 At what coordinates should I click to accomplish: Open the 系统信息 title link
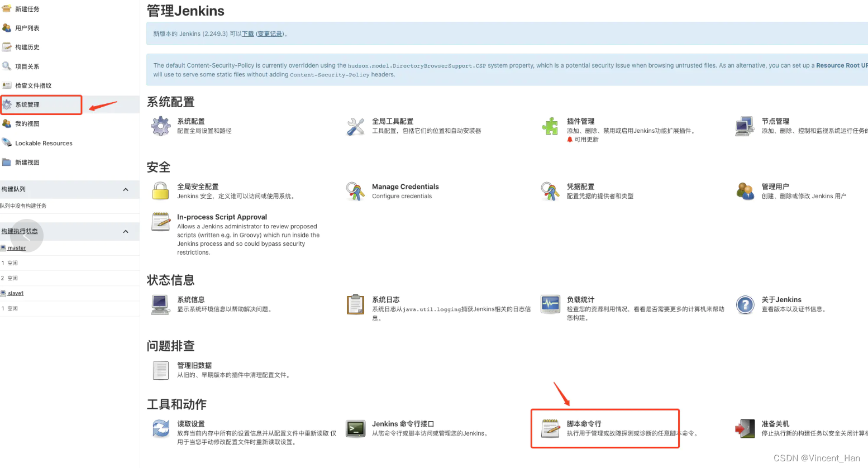(191, 300)
